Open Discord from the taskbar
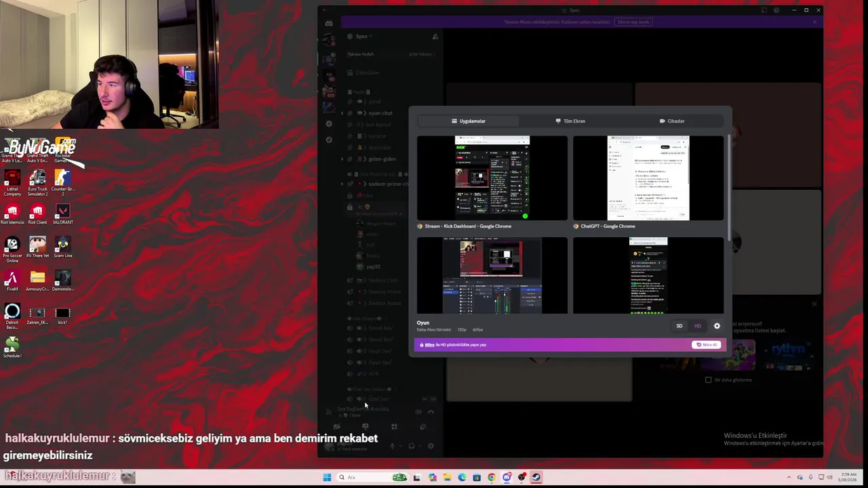Viewport: 868px width, 488px height. [507, 477]
